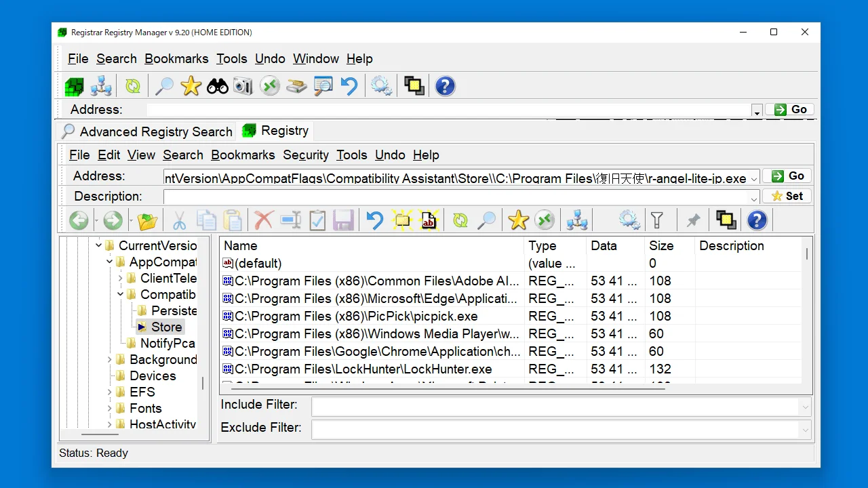The image size is (868, 488).
Task: Open the Security menu
Action: (x=306, y=155)
